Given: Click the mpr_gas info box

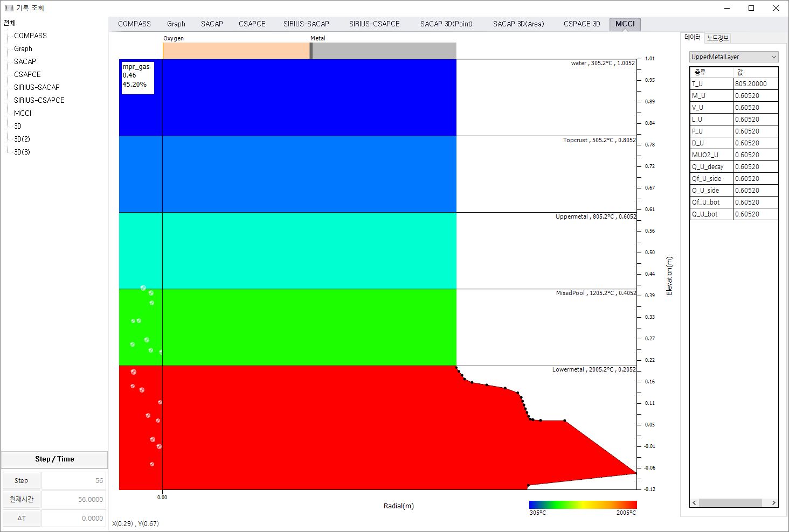Looking at the screenshot, I should [137, 78].
